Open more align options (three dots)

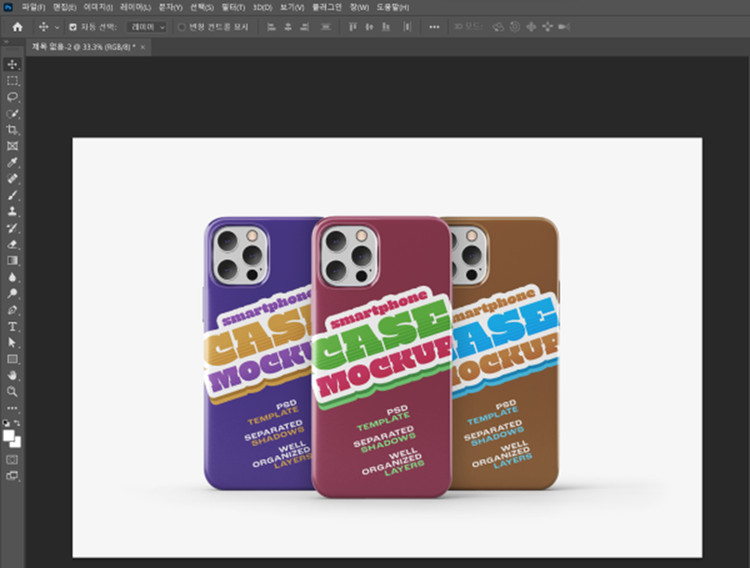(434, 27)
